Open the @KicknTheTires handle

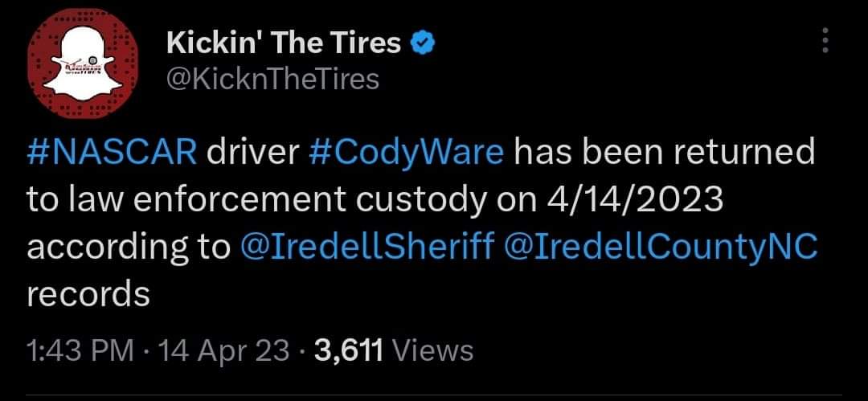click(x=272, y=79)
